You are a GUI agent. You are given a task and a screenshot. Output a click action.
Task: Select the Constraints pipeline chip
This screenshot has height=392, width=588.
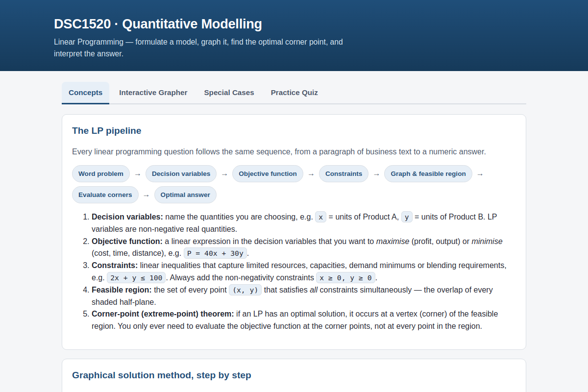point(343,174)
